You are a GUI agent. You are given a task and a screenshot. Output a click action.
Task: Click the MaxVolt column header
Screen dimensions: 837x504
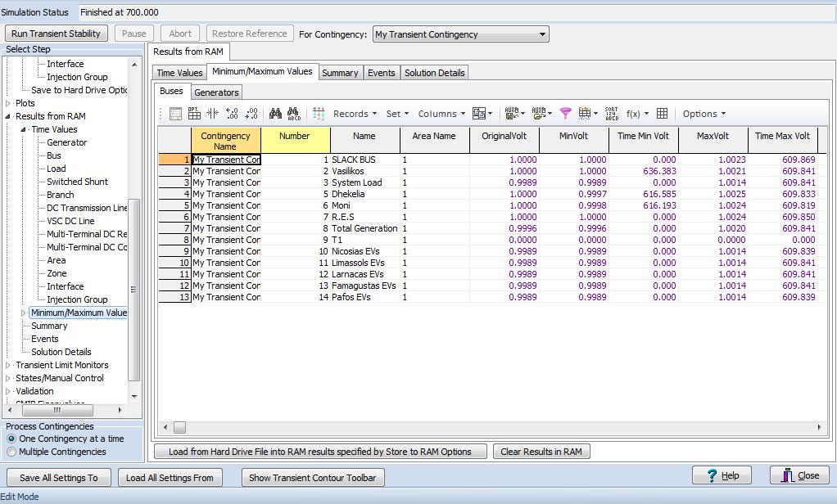(x=713, y=141)
